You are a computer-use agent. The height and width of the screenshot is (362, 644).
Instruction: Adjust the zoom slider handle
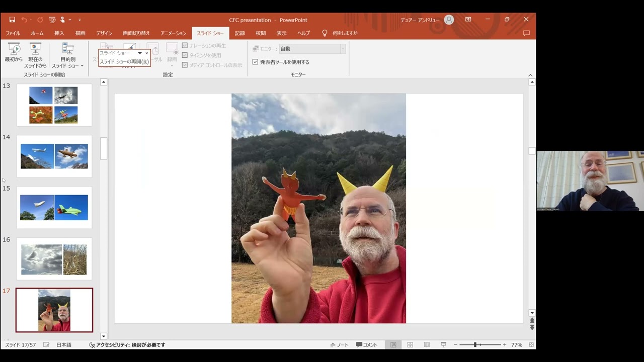click(x=475, y=345)
